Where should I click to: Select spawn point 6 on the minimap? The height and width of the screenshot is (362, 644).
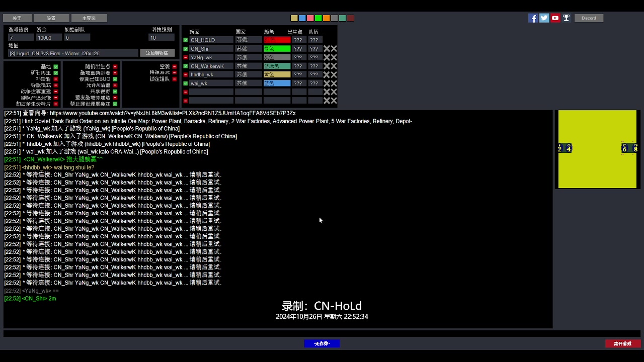pyautogui.click(x=624, y=148)
